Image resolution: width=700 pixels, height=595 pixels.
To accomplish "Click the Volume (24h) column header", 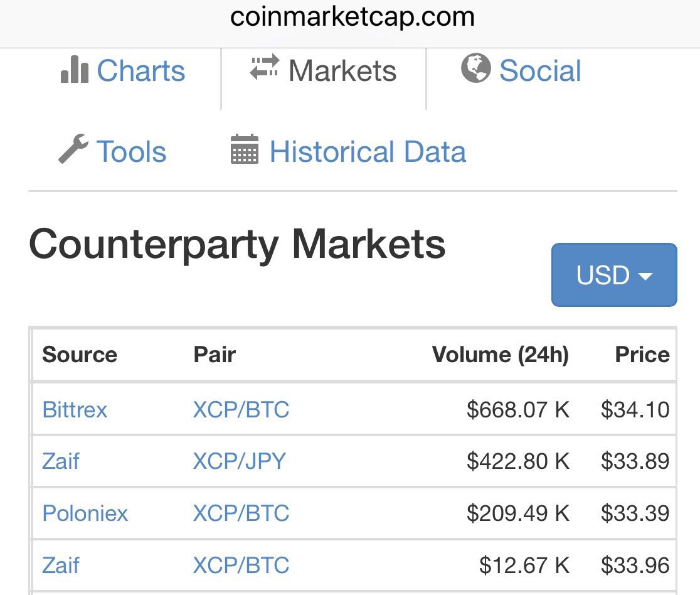I will click(x=501, y=355).
